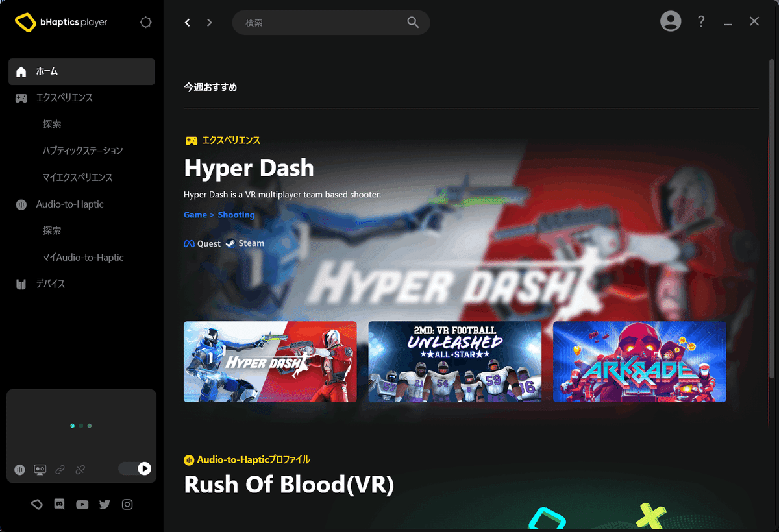
Task: Select ホーム in the sidebar
Action: (x=82, y=71)
